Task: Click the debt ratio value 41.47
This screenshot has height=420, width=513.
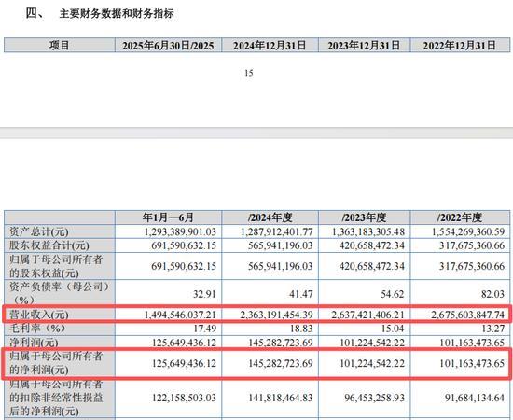Action: pos(301,294)
